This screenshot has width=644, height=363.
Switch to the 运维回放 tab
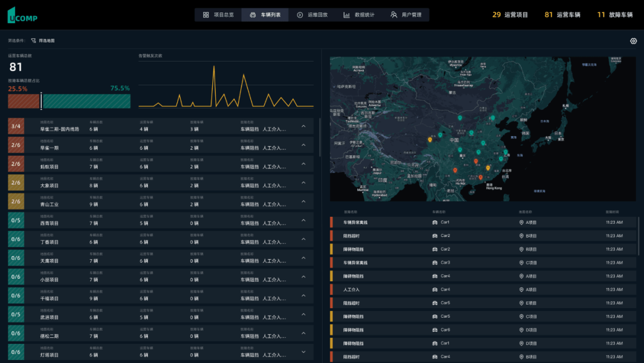tap(312, 15)
